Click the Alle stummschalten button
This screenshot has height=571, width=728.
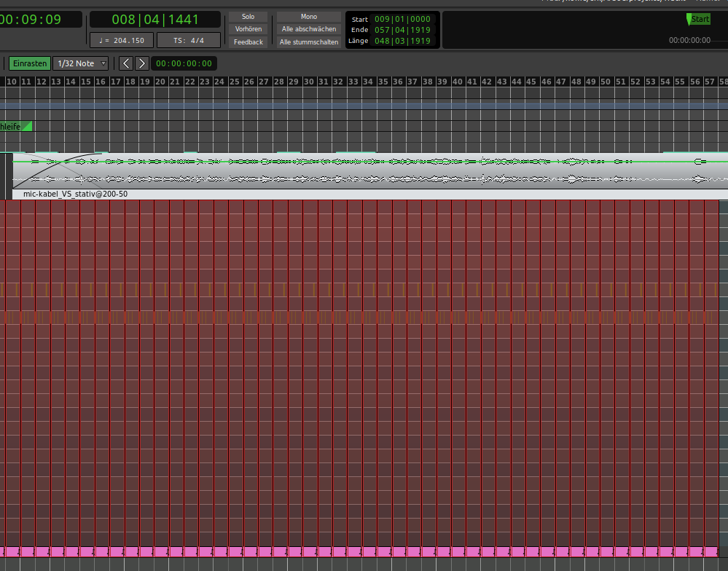(x=309, y=42)
